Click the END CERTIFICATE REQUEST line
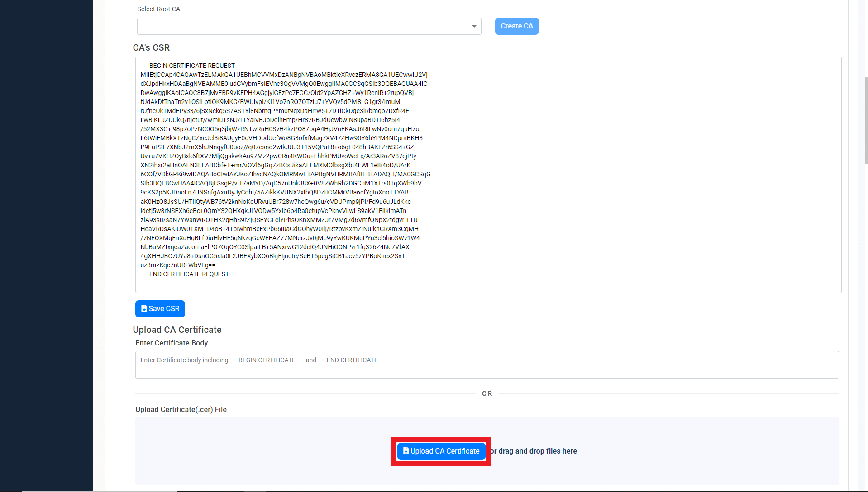The image size is (868, 492). click(x=189, y=274)
